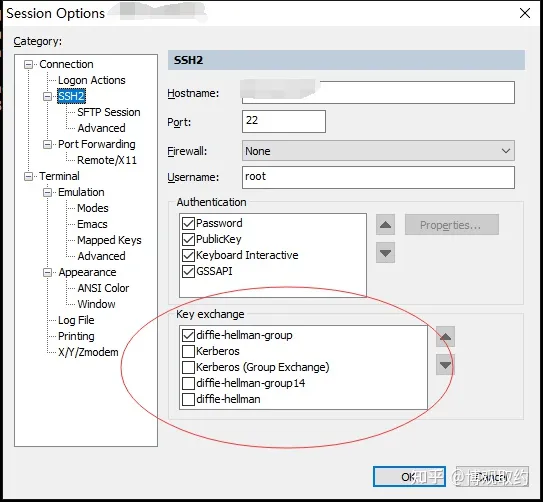Click the Key exchange move-down arrow
543x502 pixels.
tap(445, 365)
